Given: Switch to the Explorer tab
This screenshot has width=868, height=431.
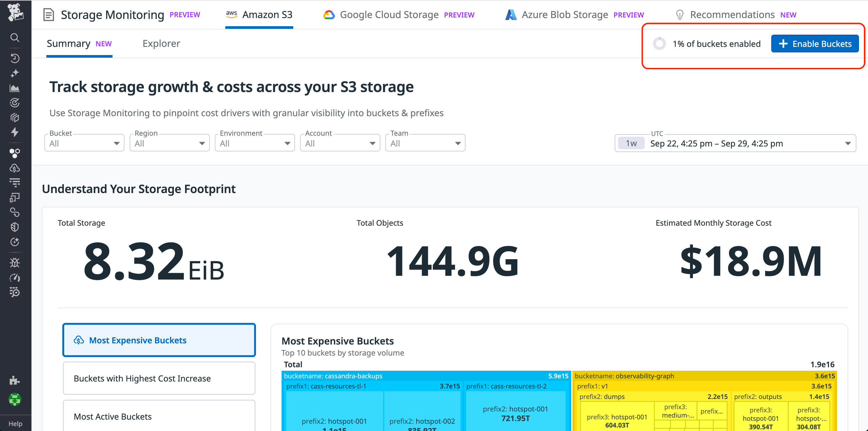Looking at the screenshot, I should [x=161, y=44].
